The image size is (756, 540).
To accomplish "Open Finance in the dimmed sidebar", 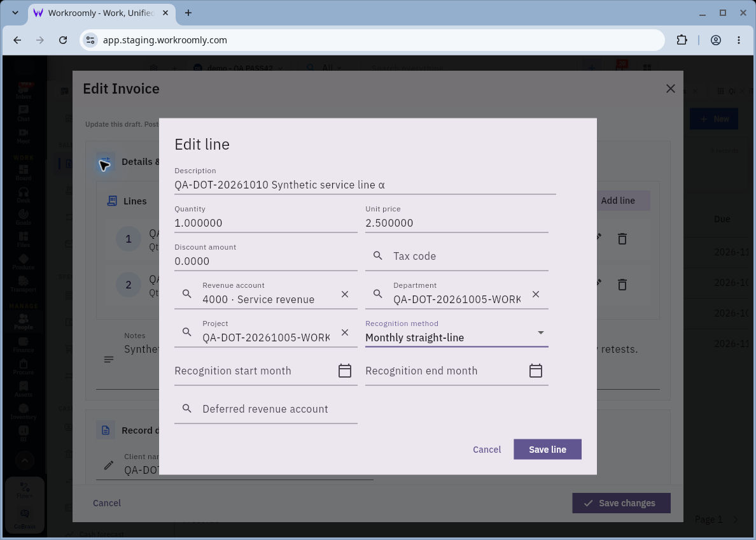I will tap(23, 345).
